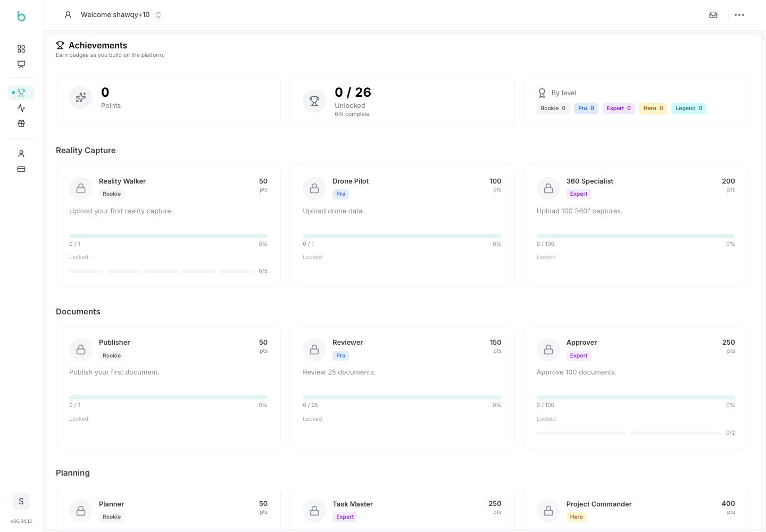766x532 pixels.
Task: Select the Achievements trophy icon in sidebar
Action: (x=21, y=93)
